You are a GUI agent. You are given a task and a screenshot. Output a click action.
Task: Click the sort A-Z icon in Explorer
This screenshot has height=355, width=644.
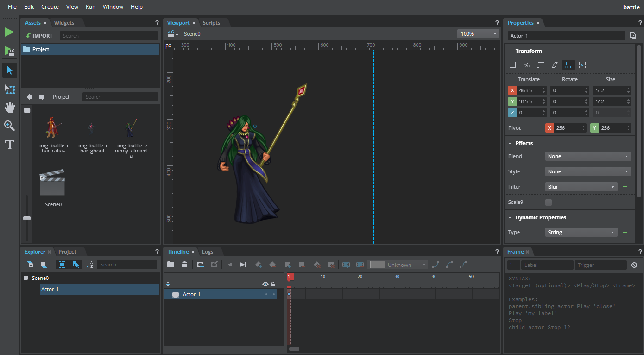coord(90,265)
